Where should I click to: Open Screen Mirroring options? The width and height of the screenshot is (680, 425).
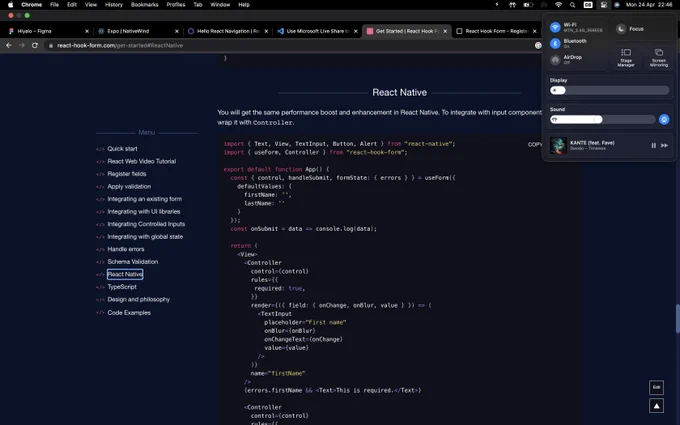tap(659, 57)
